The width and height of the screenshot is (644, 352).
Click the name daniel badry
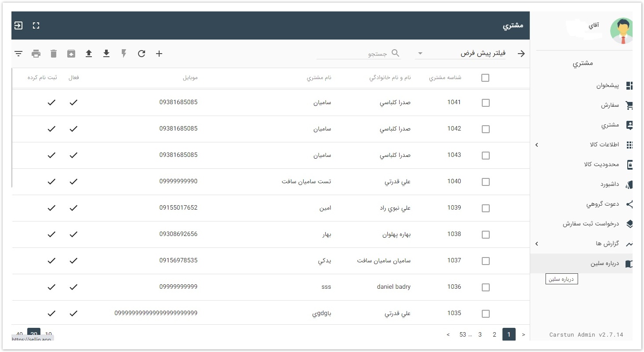point(393,287)
